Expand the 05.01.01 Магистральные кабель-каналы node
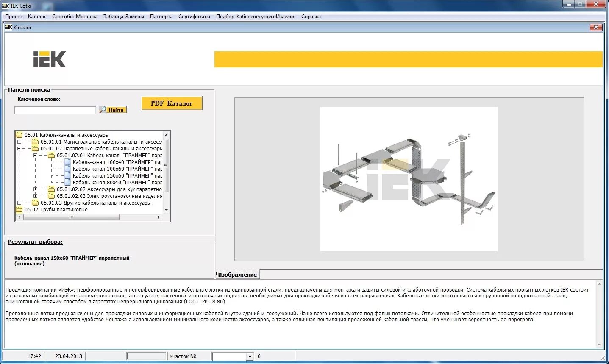Viewport: 609px width, 364px height. [x=19, y=142]
